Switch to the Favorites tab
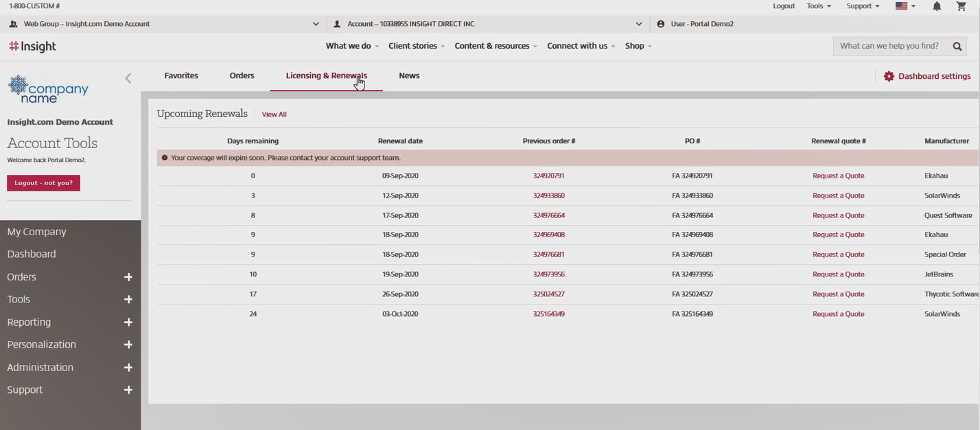The height and width of the screenshot is (430, 980). pyautogui.click(x=181, y=75)
